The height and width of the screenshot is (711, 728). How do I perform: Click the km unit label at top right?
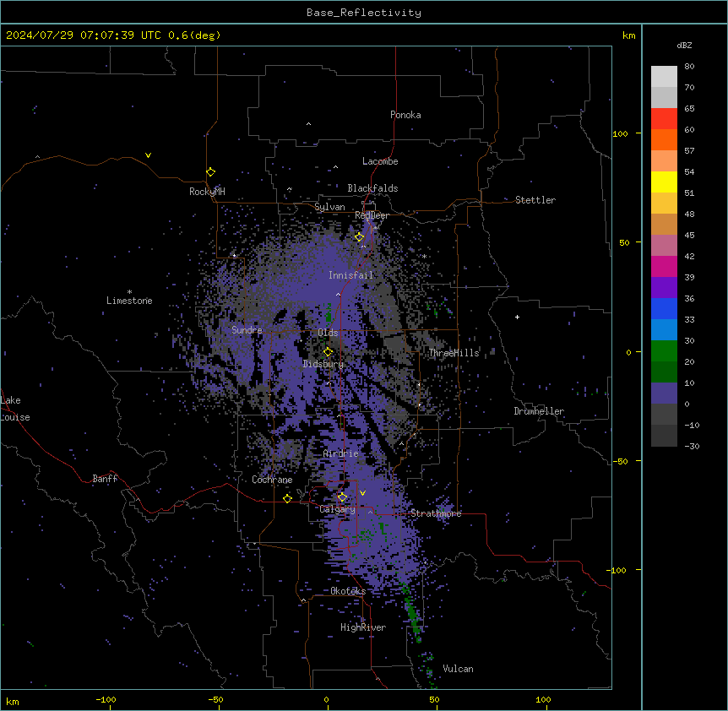tap(629, 35)
